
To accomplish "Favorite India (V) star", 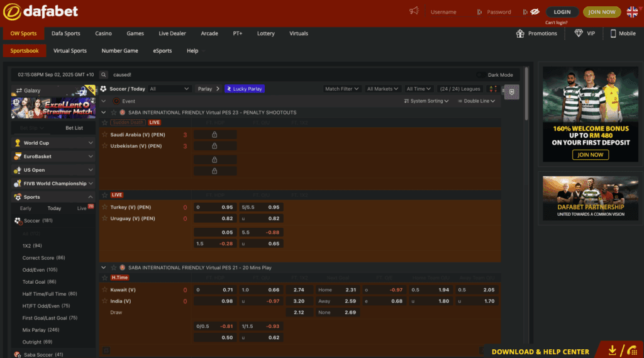I will [105, 301].
